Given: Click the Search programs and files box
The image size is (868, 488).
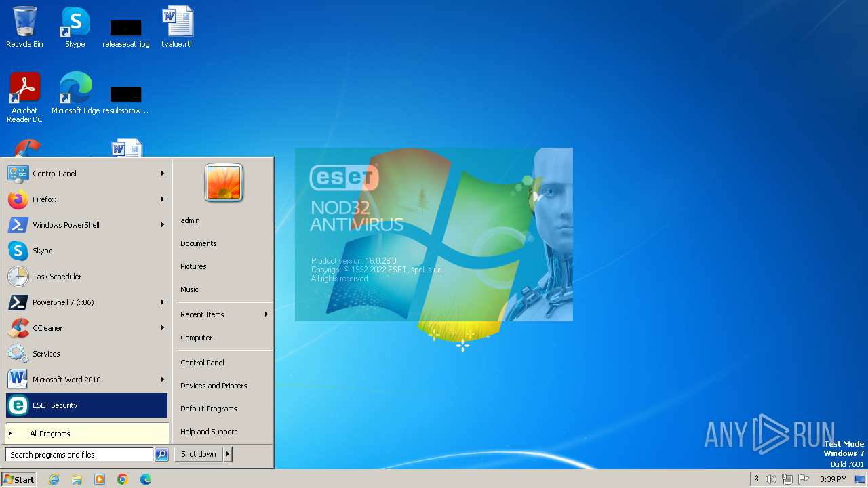Looking at the screenshot, I should coord(80,455).
